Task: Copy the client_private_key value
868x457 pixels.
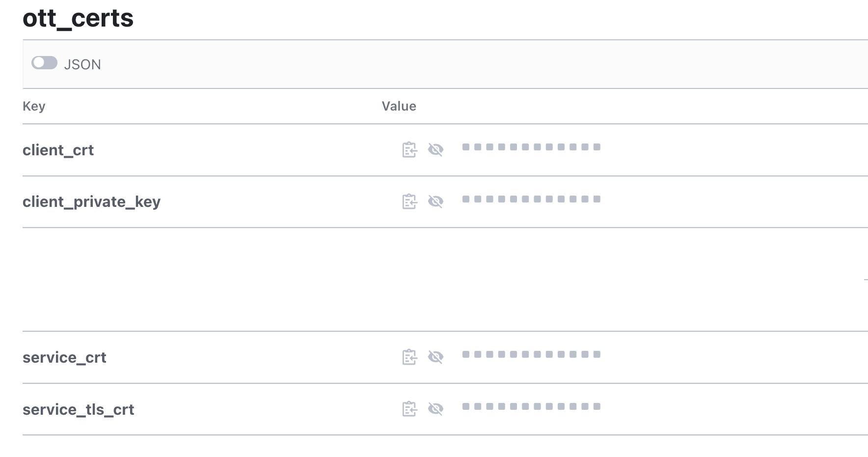Action: click(x=409, y=201)
